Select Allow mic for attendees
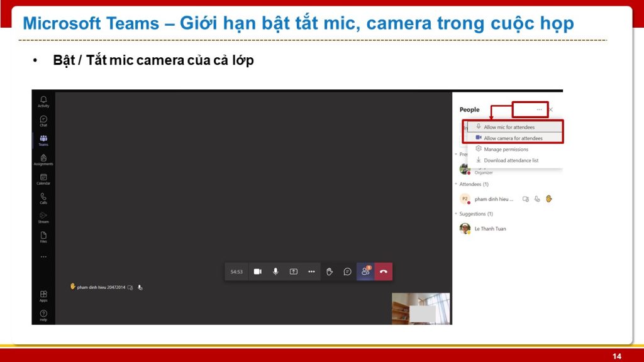 pos(515,127)
